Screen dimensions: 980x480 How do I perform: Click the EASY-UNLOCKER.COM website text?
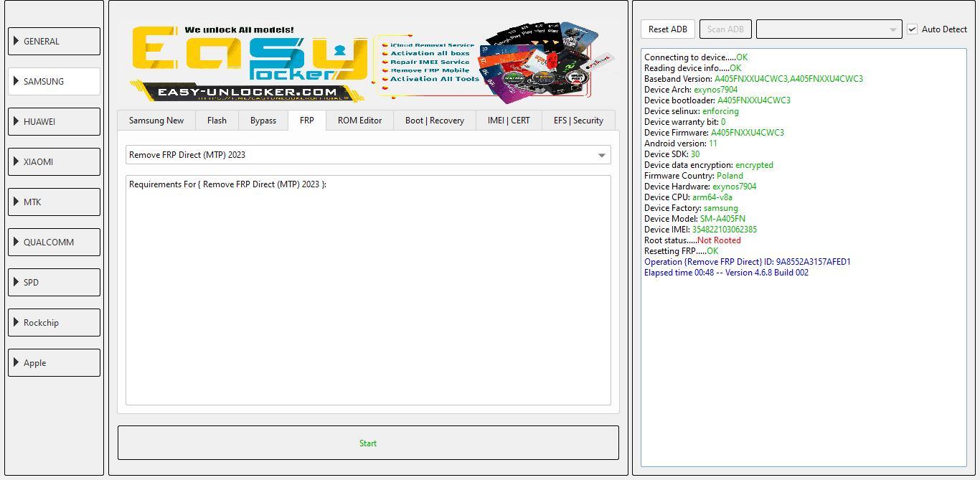(247, 92)
